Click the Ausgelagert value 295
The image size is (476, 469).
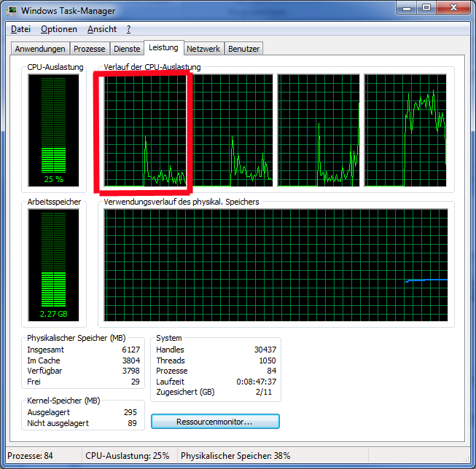click(x=130, y=412)
